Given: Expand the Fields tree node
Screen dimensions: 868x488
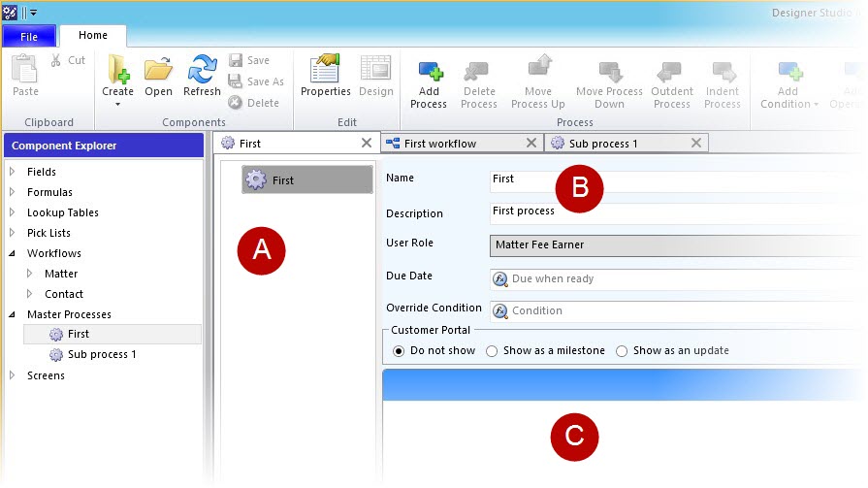Looking at the screenshot, I should [13, 172].
